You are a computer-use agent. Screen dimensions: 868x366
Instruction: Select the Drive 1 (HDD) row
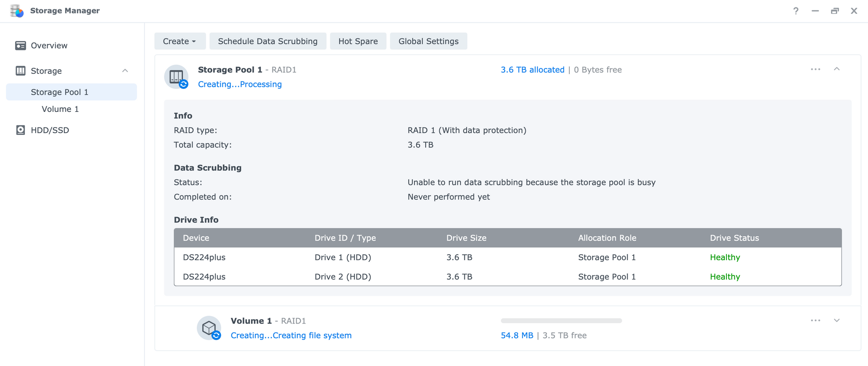508,257
